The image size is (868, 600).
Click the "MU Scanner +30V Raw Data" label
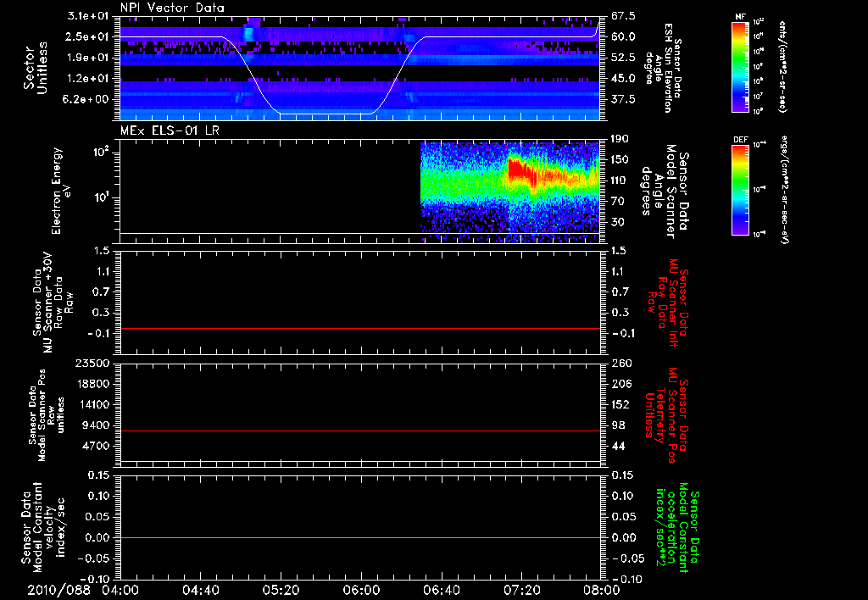pos(53,303)
